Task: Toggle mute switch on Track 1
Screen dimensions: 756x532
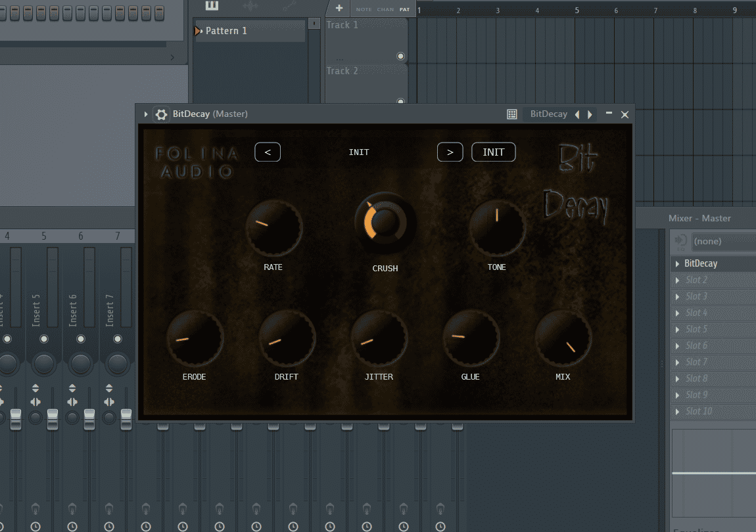Action: tap(400, 56)
